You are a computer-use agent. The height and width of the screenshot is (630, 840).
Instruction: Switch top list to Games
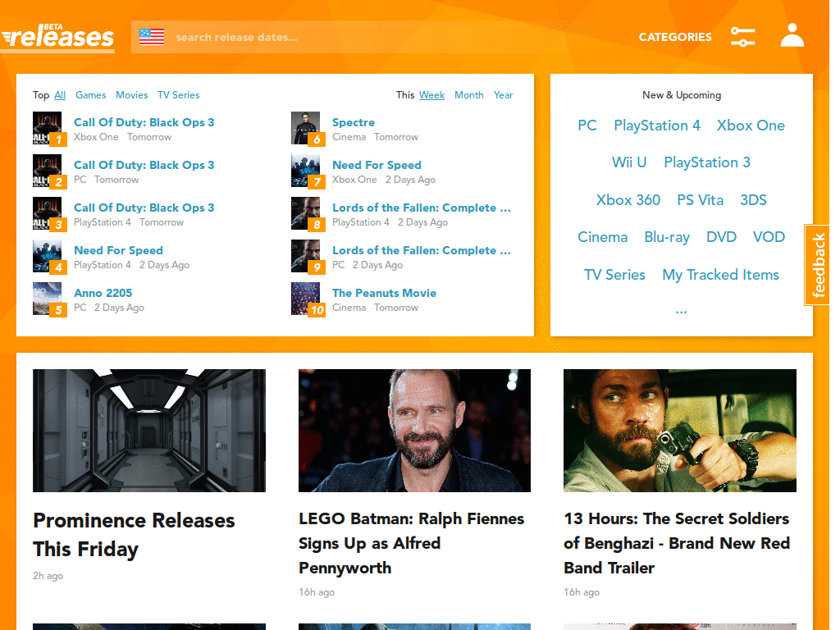pyautogui.click(x=90, y=95)
